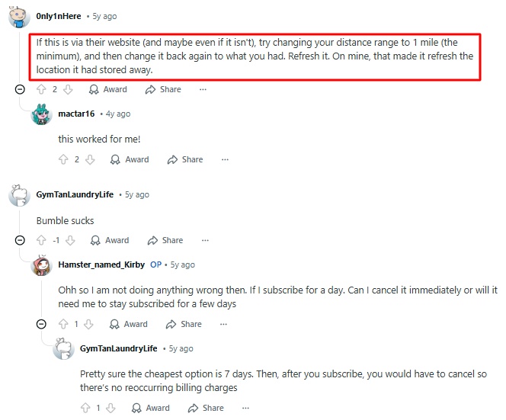Image resolution: width=506 pixels, height=420 pixels.
Task: Downvote the 0nly1nHere comment
Action: coord(68,89)
